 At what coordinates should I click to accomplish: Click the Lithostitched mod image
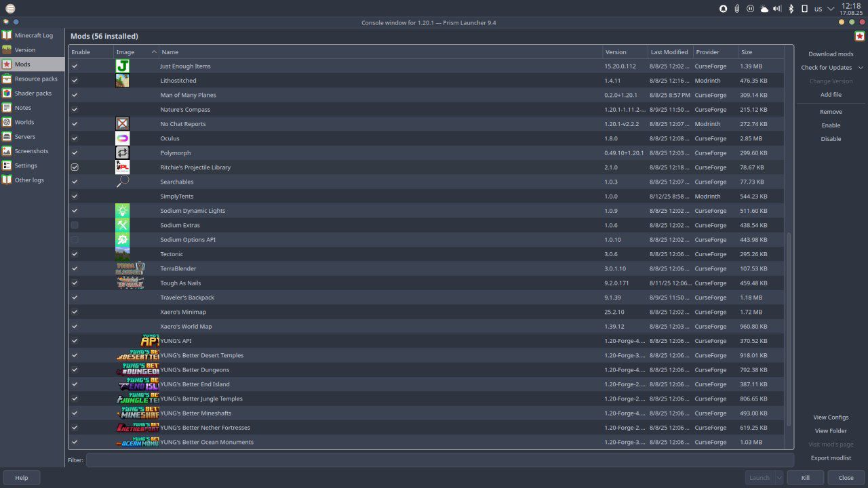tap(123, 81)
